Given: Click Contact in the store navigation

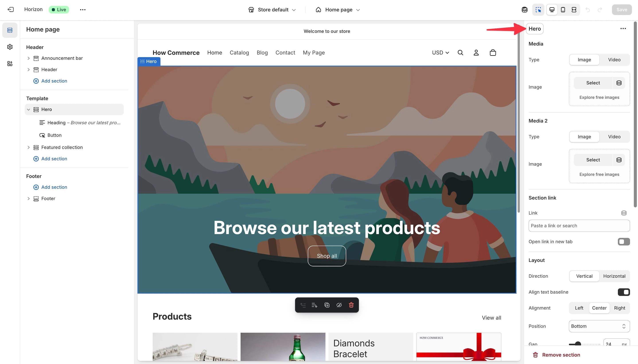Looking at the screenshot, I should point(285,53).
